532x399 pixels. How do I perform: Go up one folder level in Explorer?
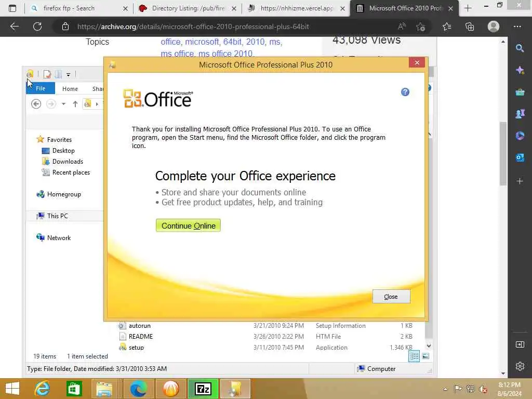pos(75,104)
